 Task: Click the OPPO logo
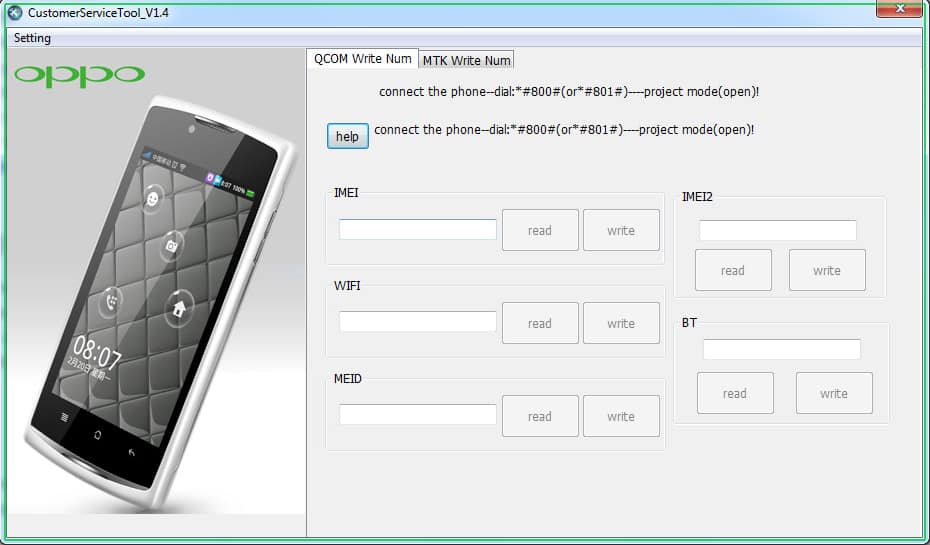[79, 76]
